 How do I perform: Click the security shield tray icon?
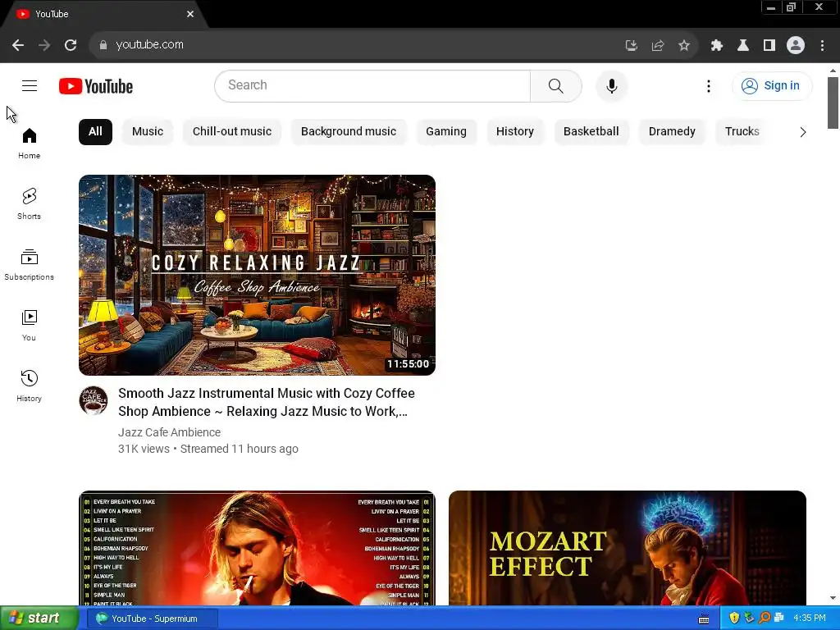(x=734, y=618)
